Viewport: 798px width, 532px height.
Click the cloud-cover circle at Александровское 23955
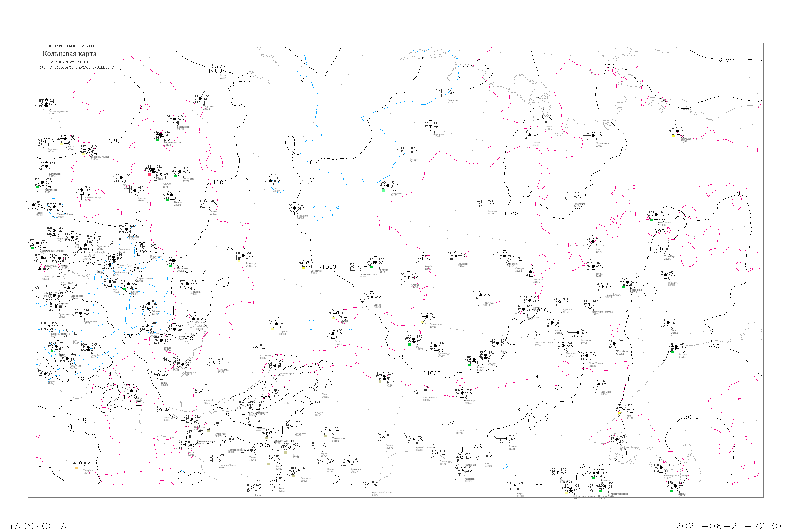click(46, 103)
